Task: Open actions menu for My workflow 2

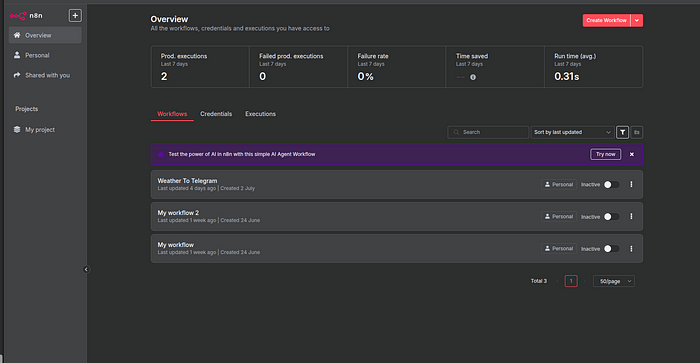Action: pos(631,217)
